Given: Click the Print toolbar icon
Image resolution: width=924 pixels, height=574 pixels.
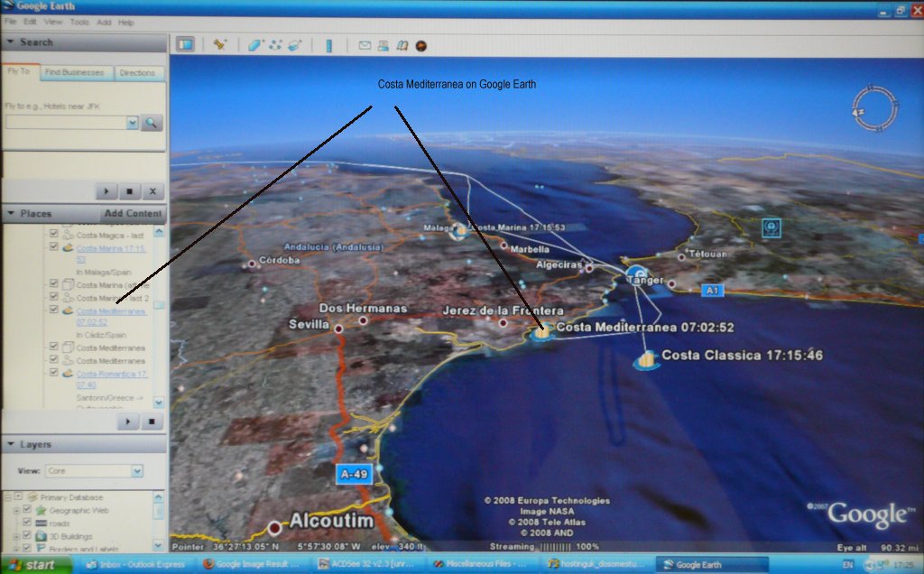Looking at the screenshot, I should point(383,45).
